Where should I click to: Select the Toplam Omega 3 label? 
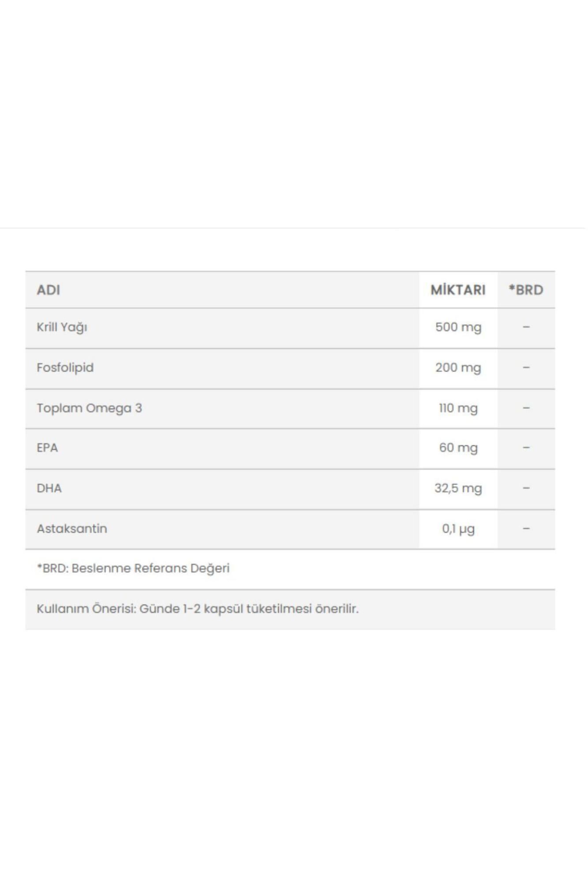point(89,408)
